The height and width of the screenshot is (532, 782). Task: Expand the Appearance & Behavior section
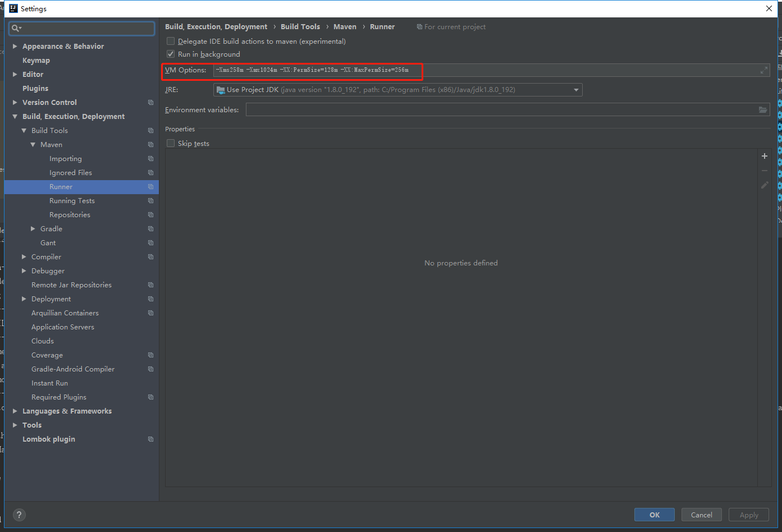point(15,46)
